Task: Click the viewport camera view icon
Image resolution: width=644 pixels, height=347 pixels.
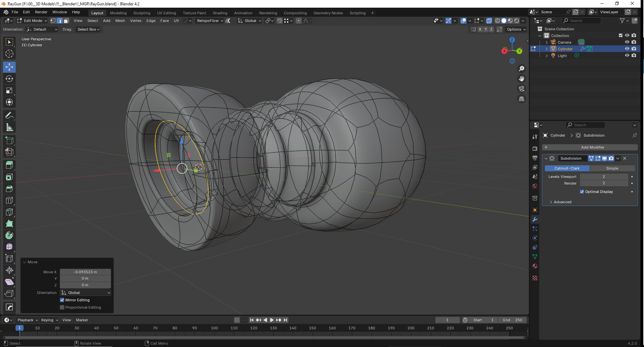Action: 521,89
